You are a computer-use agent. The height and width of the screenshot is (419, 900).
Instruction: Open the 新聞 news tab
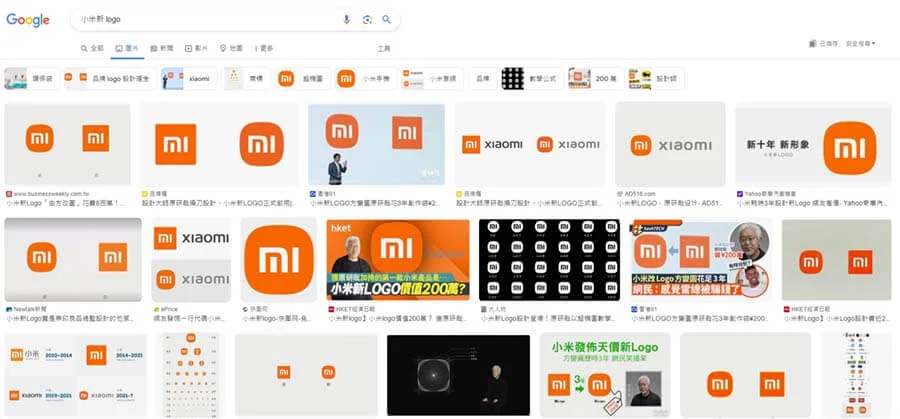[162, 48]
